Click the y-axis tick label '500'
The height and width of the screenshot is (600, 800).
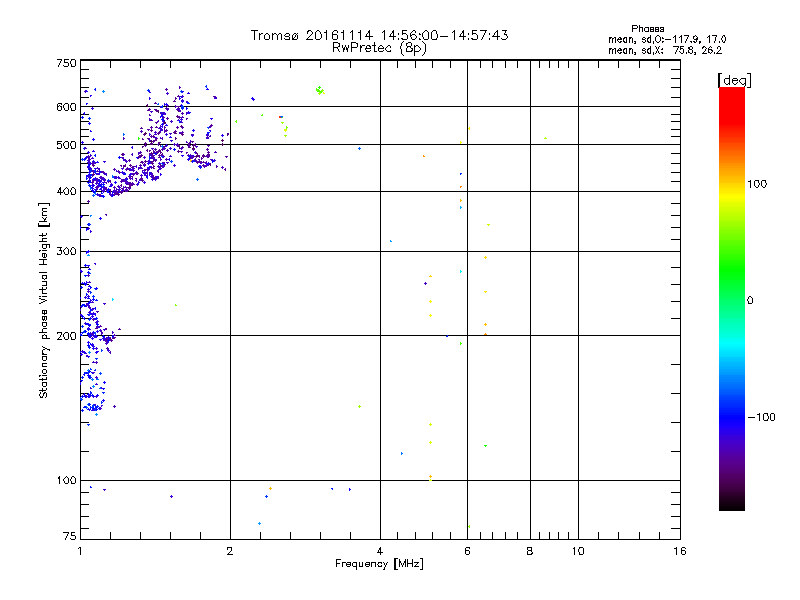66,145
